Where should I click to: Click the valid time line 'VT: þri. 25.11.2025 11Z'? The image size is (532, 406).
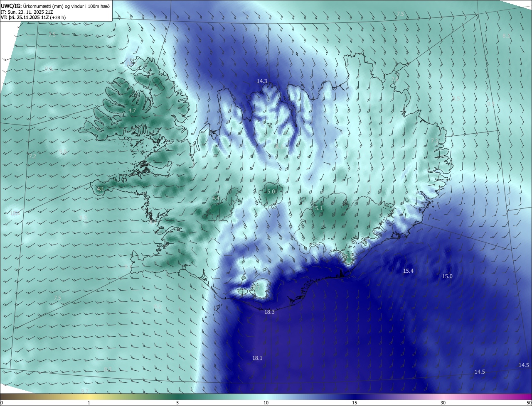[24, 17]
